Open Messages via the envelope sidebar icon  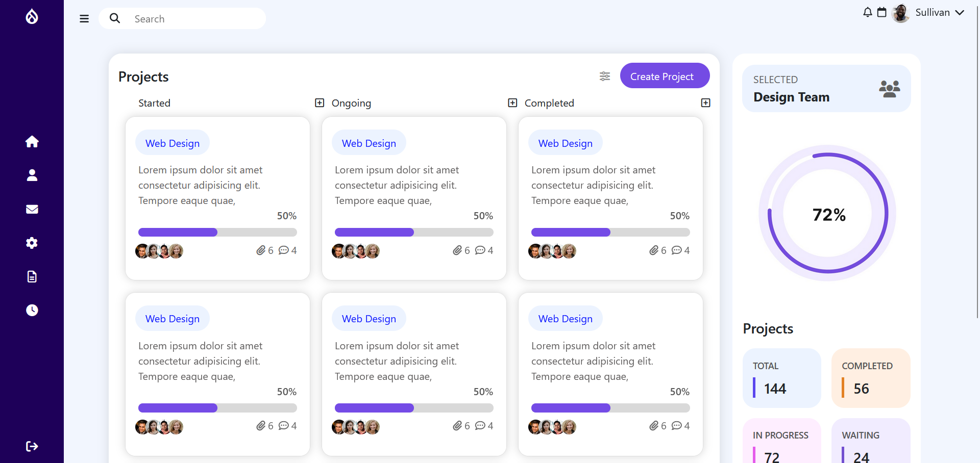[32, 209]
